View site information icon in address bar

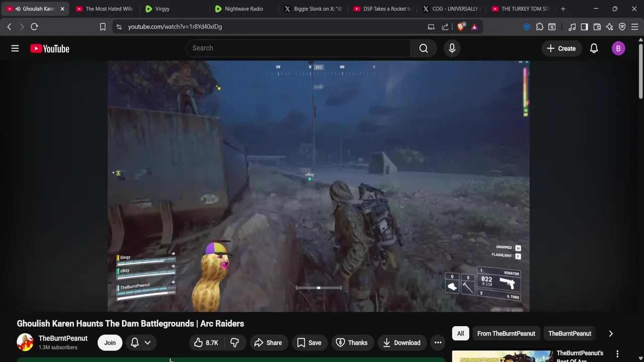(x=119, y=27)
